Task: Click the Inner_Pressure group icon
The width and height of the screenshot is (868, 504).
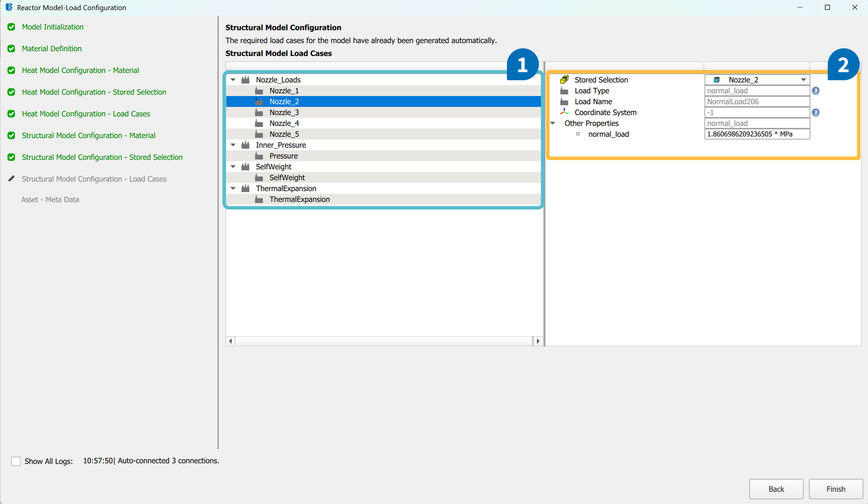Action: coord(245,145)
